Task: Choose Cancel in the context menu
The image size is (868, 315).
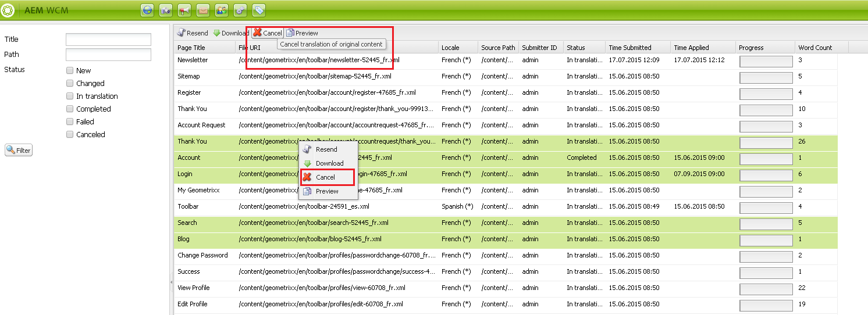Action: [325, 177]
